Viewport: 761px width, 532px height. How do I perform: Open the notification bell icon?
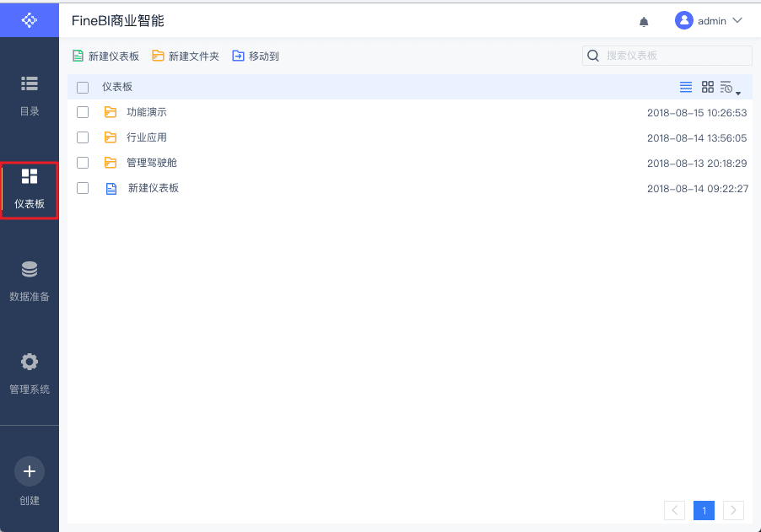[644, 21]
